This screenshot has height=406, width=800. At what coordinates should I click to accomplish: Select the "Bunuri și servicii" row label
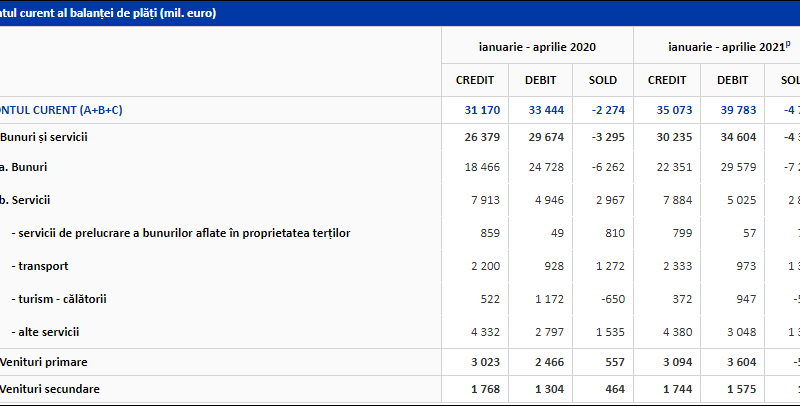coord(50,137)
